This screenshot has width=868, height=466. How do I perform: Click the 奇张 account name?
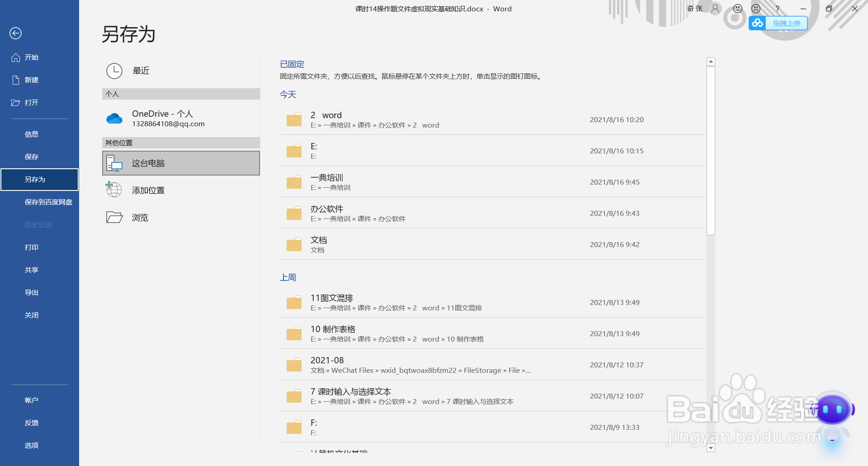pyautogui.click(x=694, y=9)
